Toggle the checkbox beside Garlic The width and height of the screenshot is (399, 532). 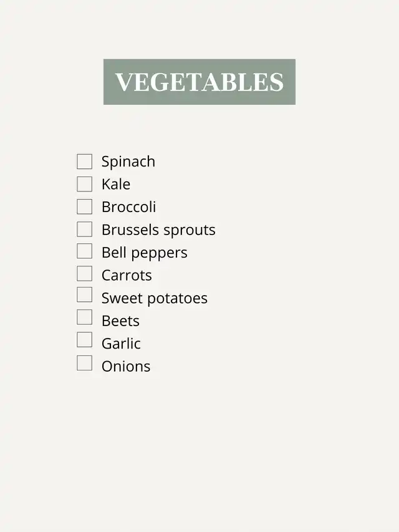click(85, 340)
